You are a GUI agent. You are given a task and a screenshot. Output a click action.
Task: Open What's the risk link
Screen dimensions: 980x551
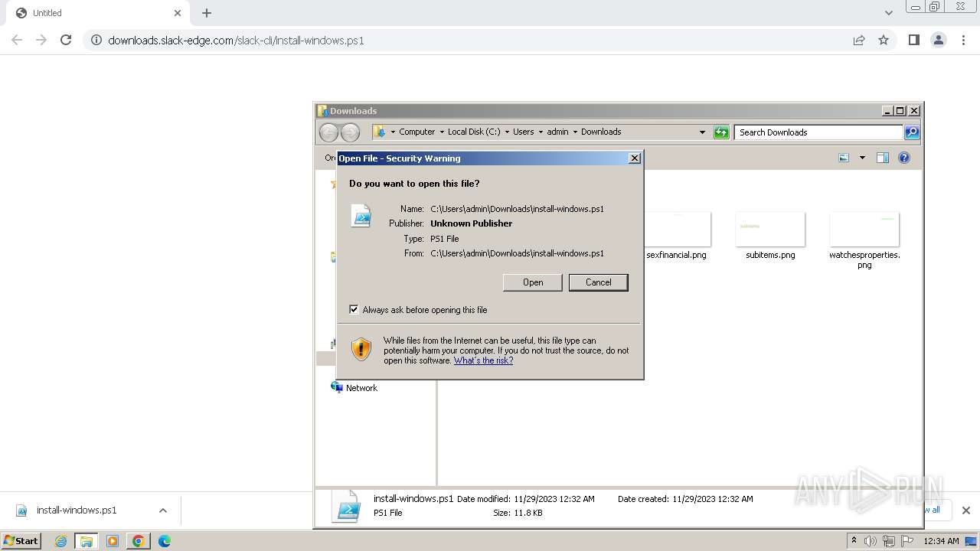coord(483,360)
